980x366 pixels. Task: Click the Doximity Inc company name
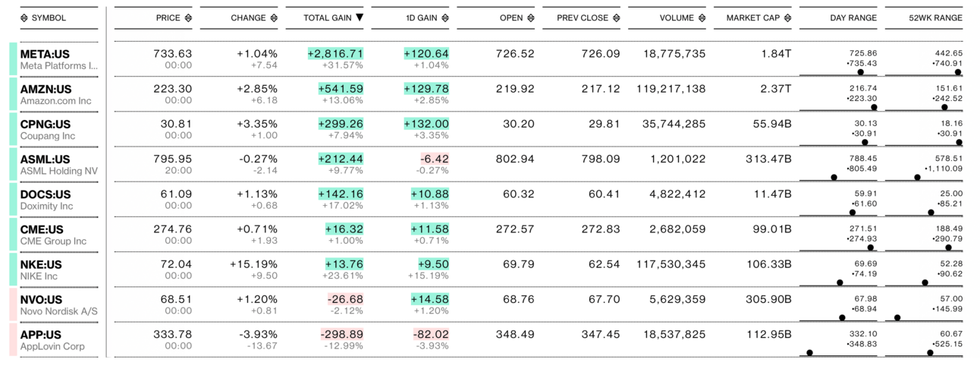click(x=47, y=207)
